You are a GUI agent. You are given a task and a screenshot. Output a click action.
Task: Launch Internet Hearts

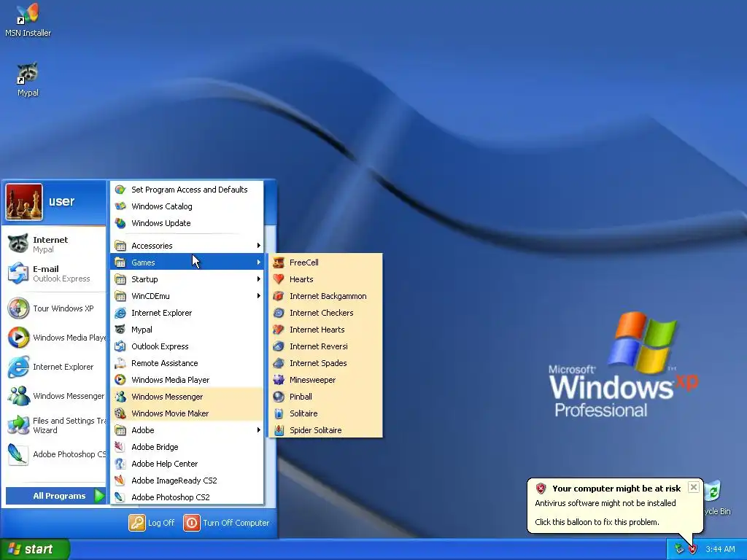(x=325, y=330)
